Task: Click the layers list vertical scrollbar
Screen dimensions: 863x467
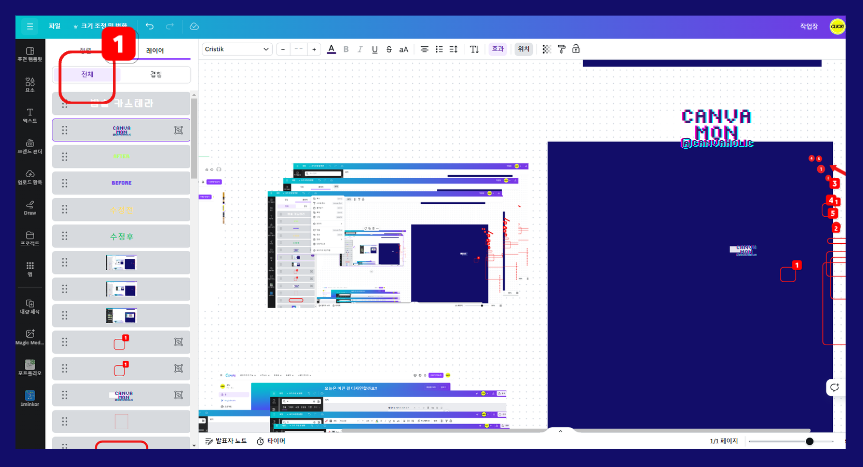Action: (x=194, y=138)
